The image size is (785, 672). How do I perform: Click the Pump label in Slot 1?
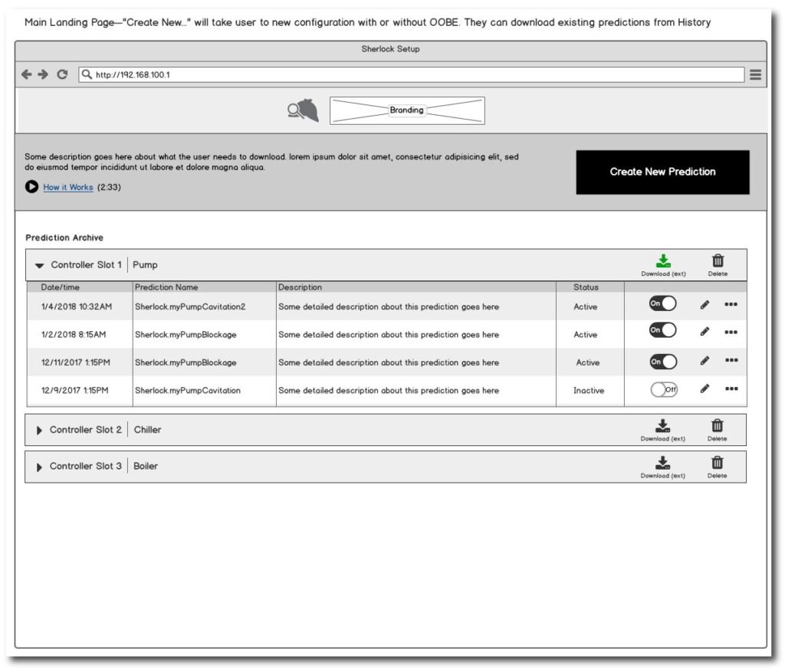[x=145, y=265]
